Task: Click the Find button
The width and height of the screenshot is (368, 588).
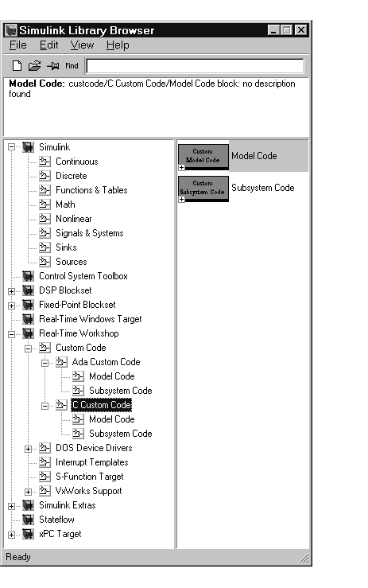Action: 72,66
